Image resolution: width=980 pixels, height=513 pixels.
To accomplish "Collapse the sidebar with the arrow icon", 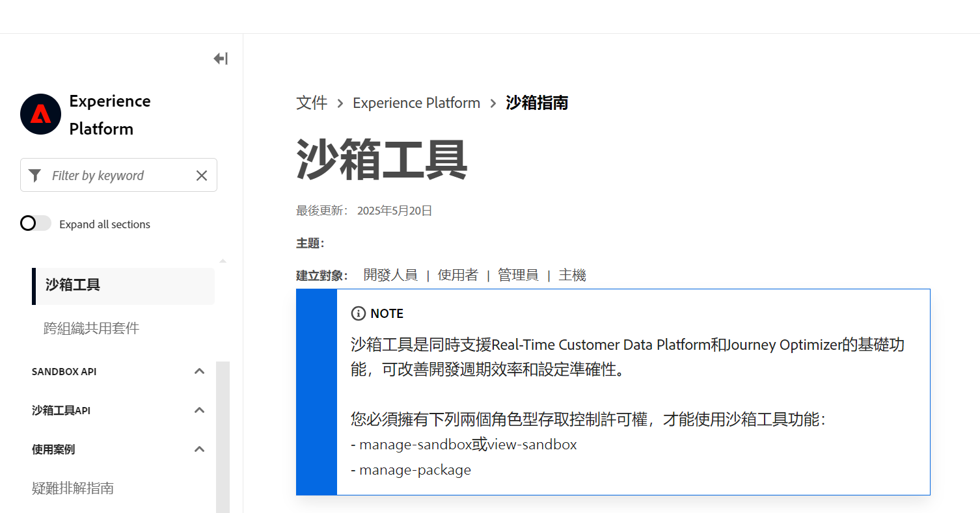I will pyautogui.click(x=221, y=59).
